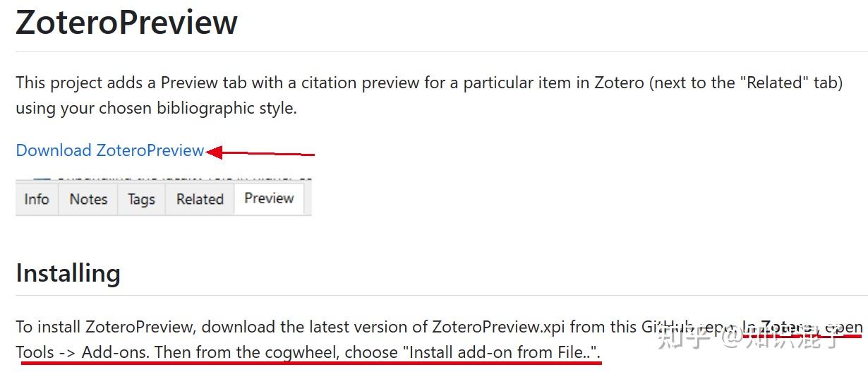Go to the Related tab
Image resolution: width=868 pixels, height=372 pixels.
tap(200, 199)
